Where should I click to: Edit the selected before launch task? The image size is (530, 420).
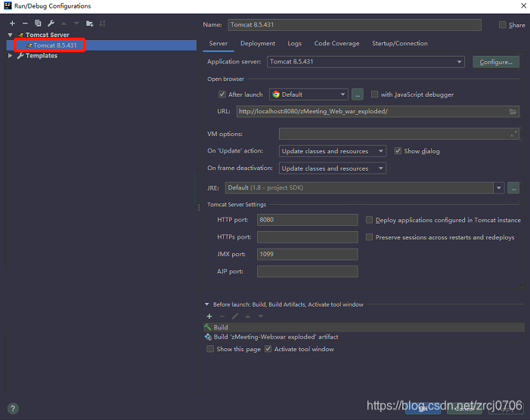pyautogui.click(x=235, y=317)
